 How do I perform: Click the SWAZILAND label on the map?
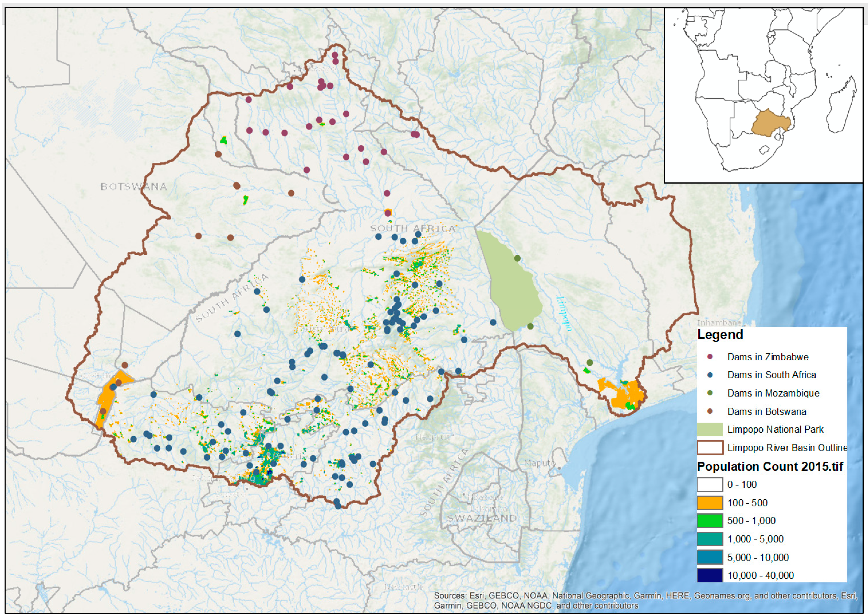482,518
